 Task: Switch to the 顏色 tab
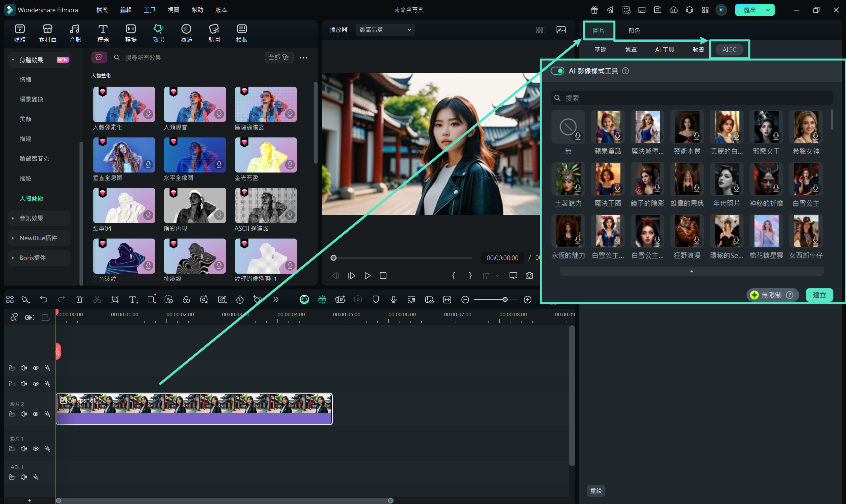[634, 30]
